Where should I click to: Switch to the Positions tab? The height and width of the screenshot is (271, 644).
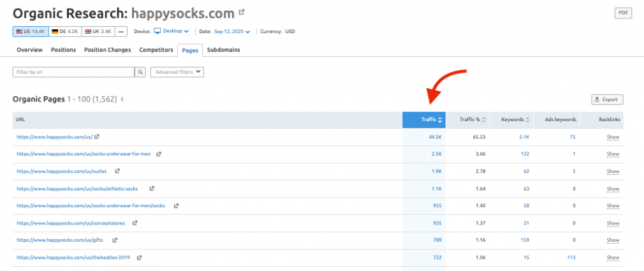[63, 50]
